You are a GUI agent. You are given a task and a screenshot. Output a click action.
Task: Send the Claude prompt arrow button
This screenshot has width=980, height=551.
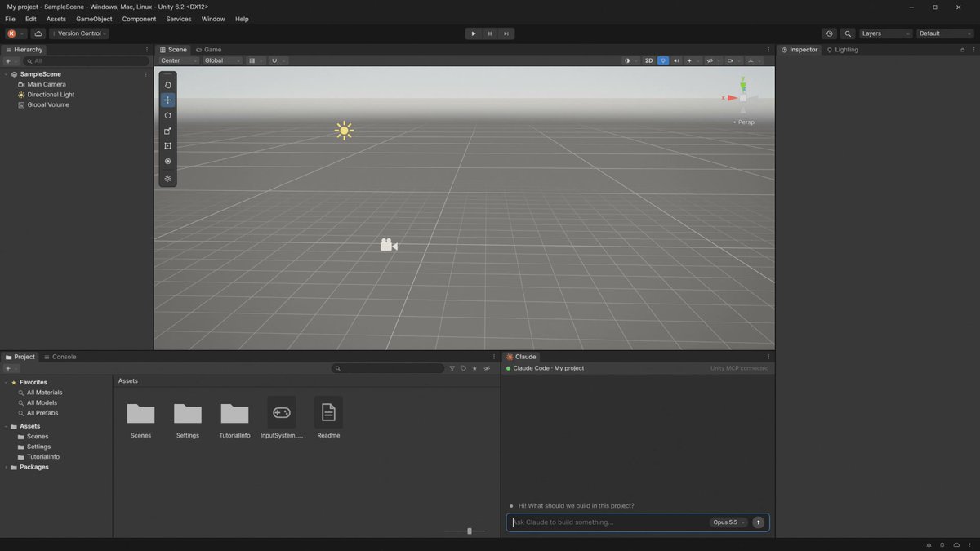pos(759,522)
